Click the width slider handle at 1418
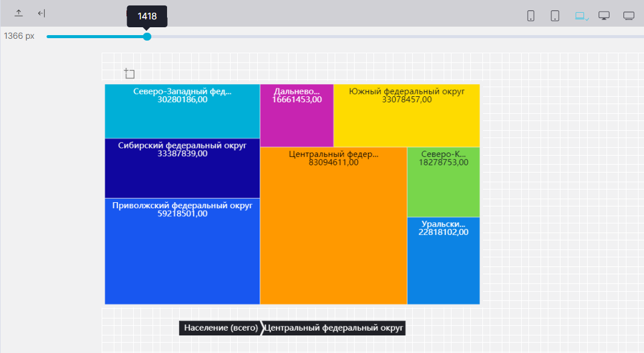 pos(147,37)
